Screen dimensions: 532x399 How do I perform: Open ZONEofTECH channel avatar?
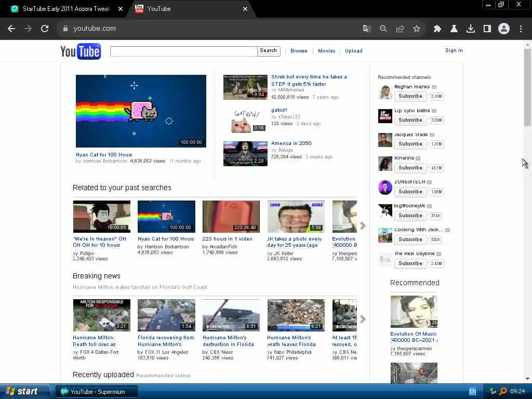pyautogui.click(x=385, y=188)
